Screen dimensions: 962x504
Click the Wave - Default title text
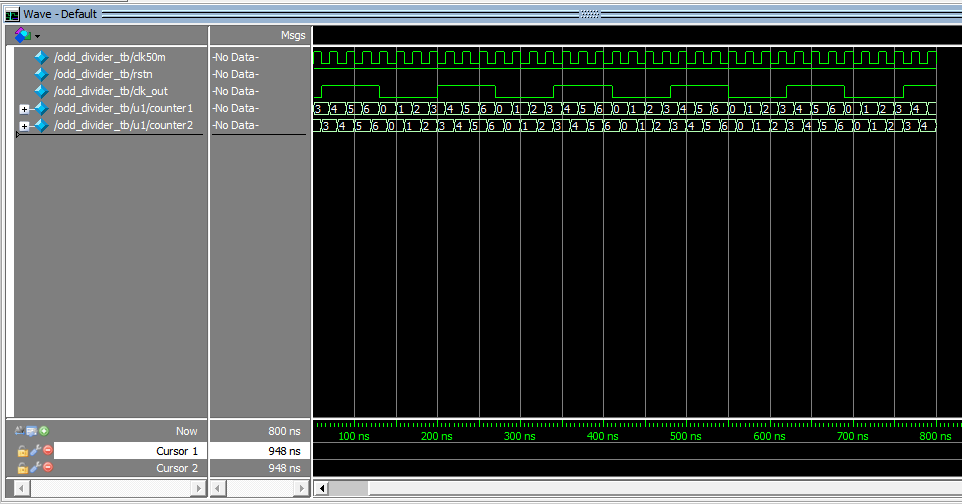(x=60, y=14)
